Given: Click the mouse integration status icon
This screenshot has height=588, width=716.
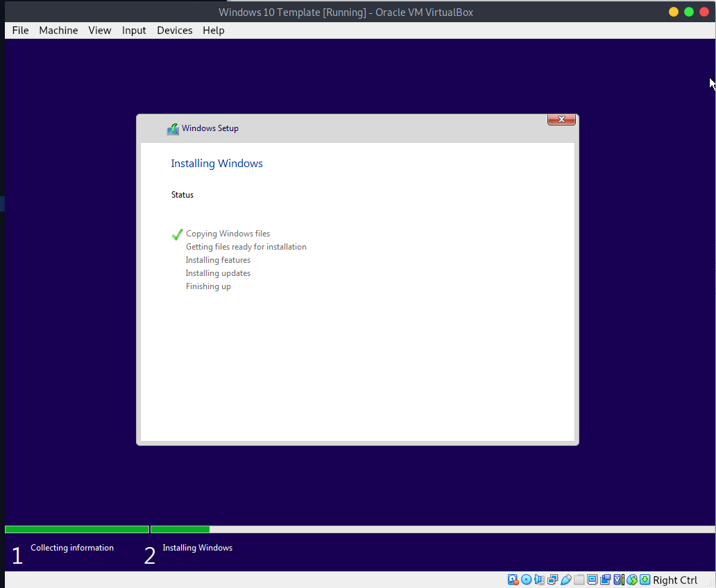Looking at the screenshot, I should (632, 580).
